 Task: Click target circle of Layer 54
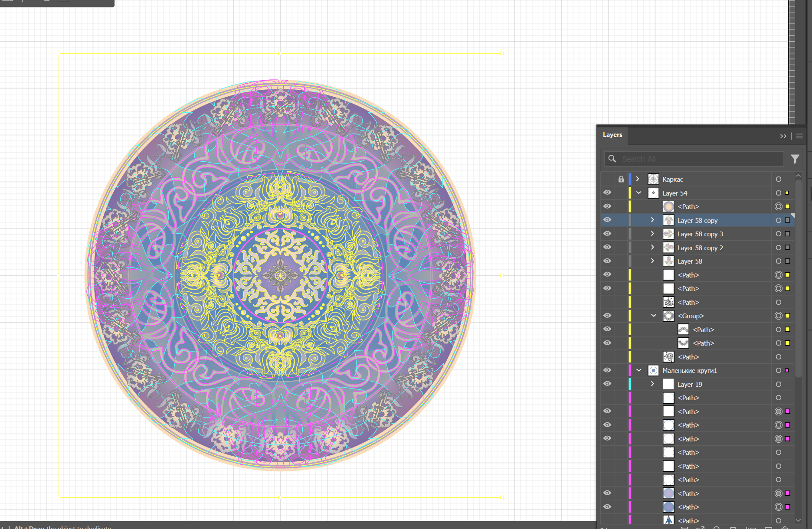pos(779,193)
